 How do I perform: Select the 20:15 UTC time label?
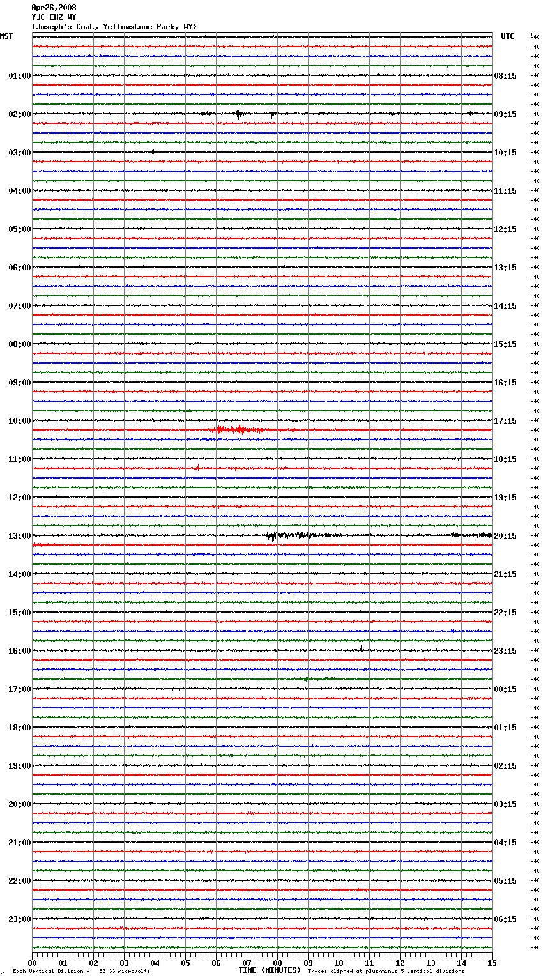[505, 536]
